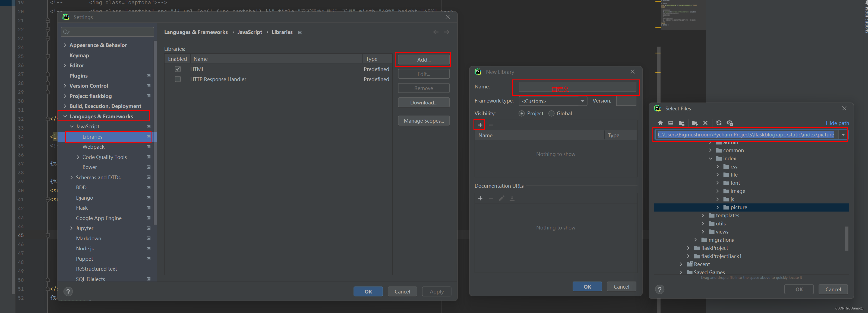
Task: Go back using the Settings back arrow
Action: coord(436,32)
